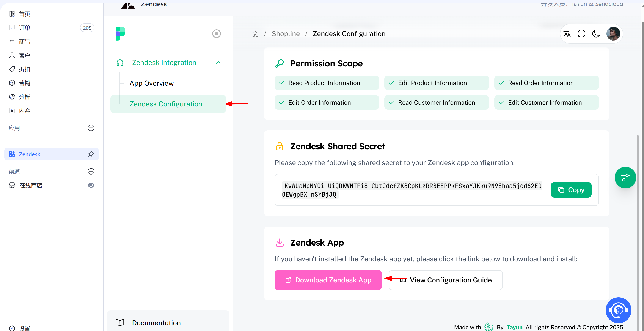Go to Shopline breadcrumb link
Viewport: 644px width, 331px height.
286,33
